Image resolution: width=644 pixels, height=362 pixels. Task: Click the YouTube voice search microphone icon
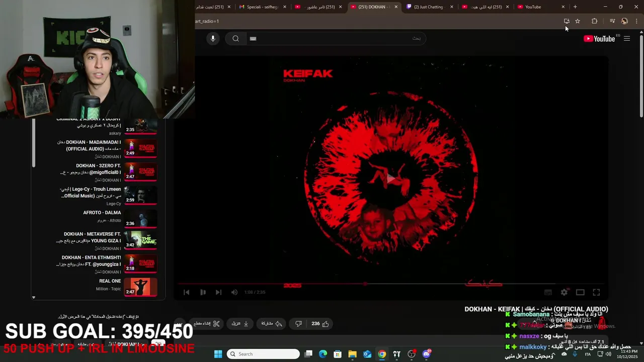pos(213,39)
